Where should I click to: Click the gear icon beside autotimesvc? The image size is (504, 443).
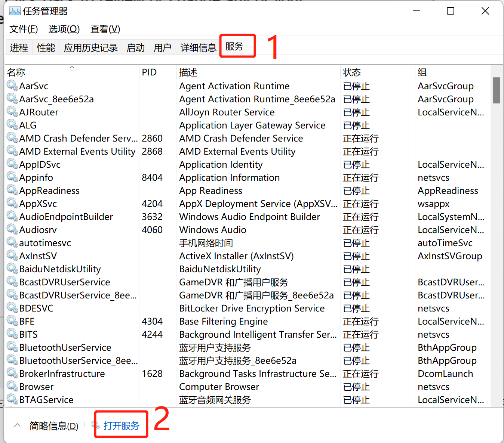pos(12,242)
